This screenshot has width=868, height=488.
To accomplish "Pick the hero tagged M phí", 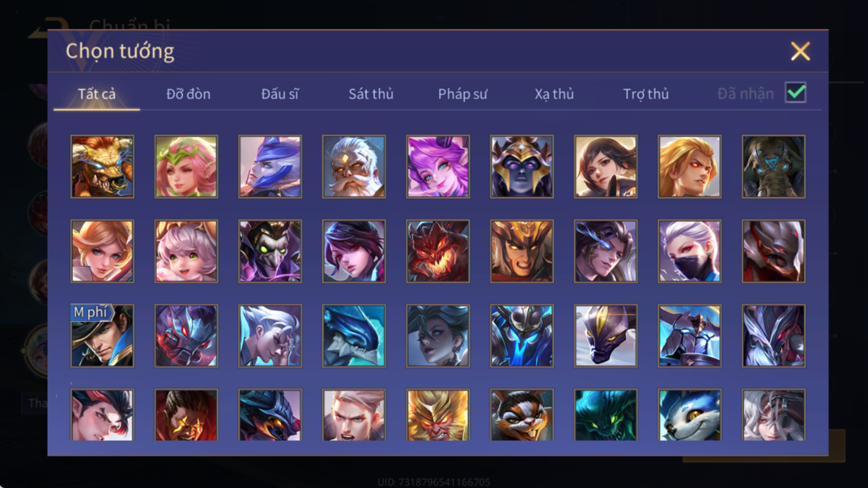I will tap(102, 336).
